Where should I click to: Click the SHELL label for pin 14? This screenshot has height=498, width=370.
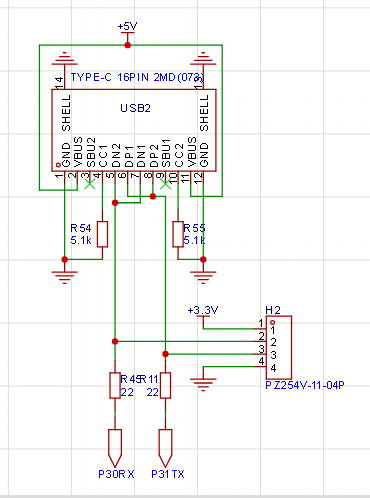tap(66, 113)
